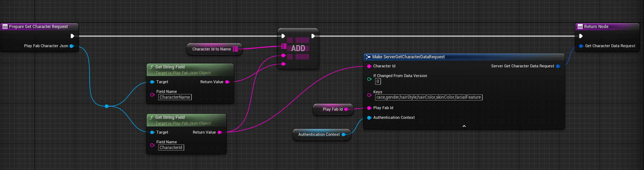
Task: Click the ADD node exec output pin
Action: pos(313,36)
